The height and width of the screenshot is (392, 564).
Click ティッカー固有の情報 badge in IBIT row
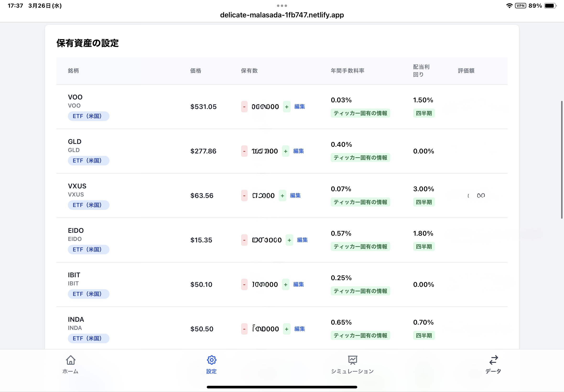[x=360, y=291]
